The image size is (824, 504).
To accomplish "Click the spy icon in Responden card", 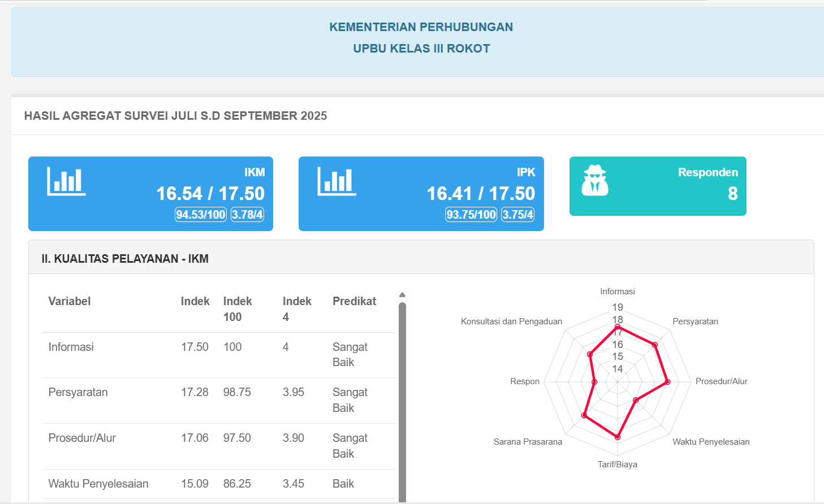I will pos(595,180).
